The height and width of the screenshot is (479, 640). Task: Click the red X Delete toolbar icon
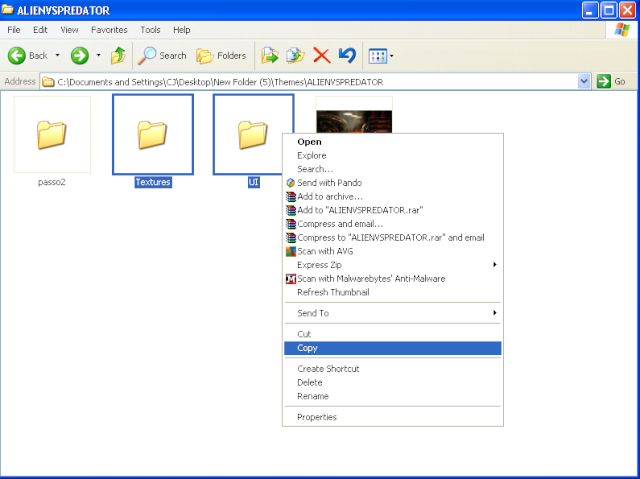pyautogui.click(x=322, y=55)
